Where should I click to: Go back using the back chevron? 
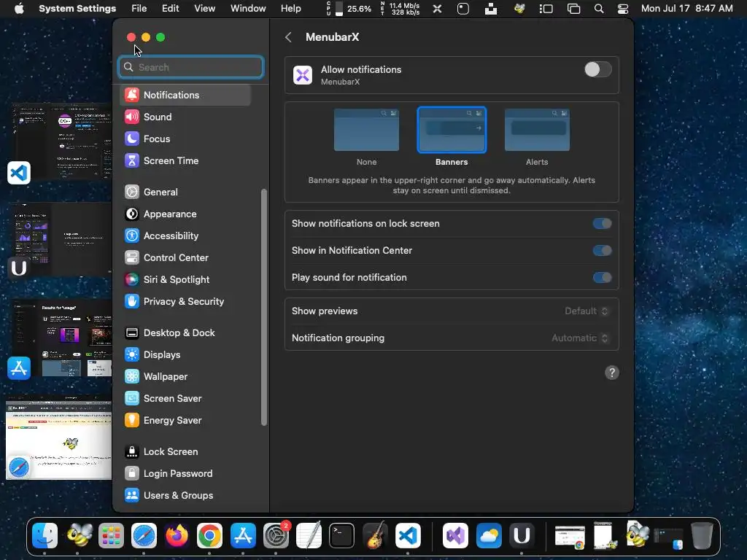[x=288, y=37]
